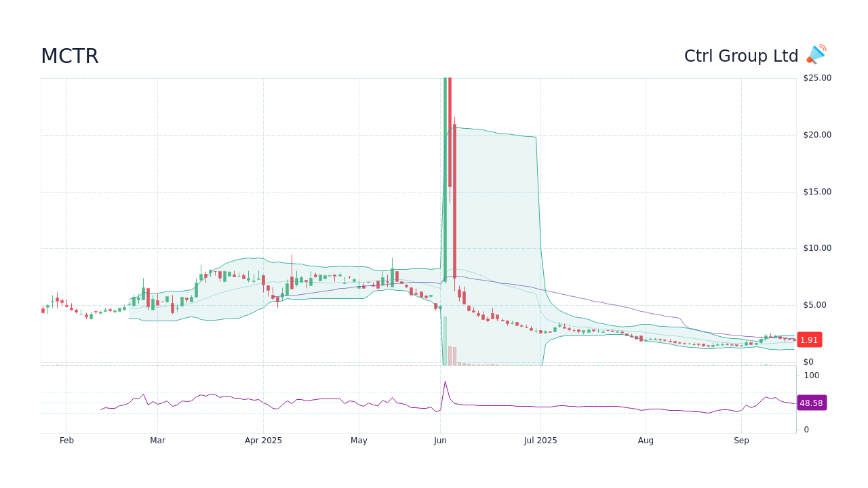
Task: Select the Sep month label
Action: click(741, 440)
